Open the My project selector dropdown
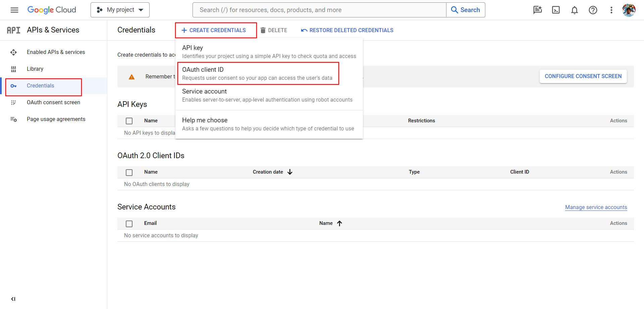The width and height of the screenshot is (644, 309). click(x=120, y=10)
